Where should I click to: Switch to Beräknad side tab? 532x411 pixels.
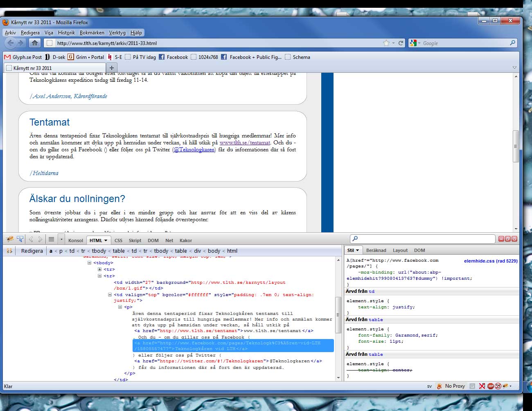point(376,250)
